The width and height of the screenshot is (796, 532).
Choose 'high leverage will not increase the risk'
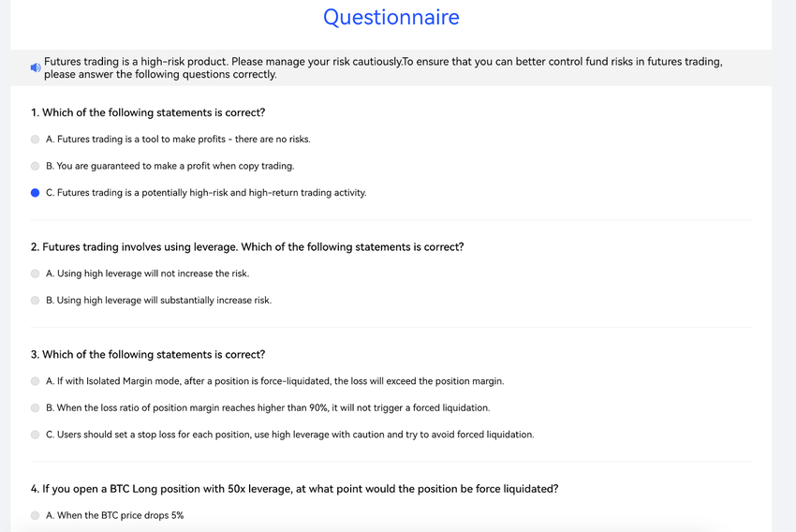(35, 273)
